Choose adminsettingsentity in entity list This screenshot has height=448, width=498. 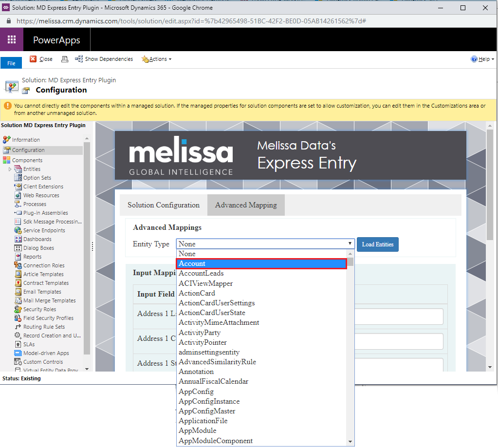(x=261, y=352)
